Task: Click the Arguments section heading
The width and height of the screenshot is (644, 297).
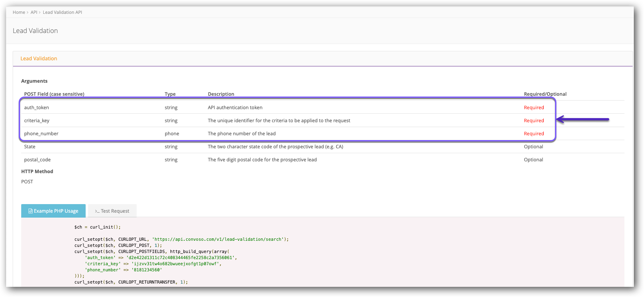Action: pyautogui.click(x=34, y=81)
